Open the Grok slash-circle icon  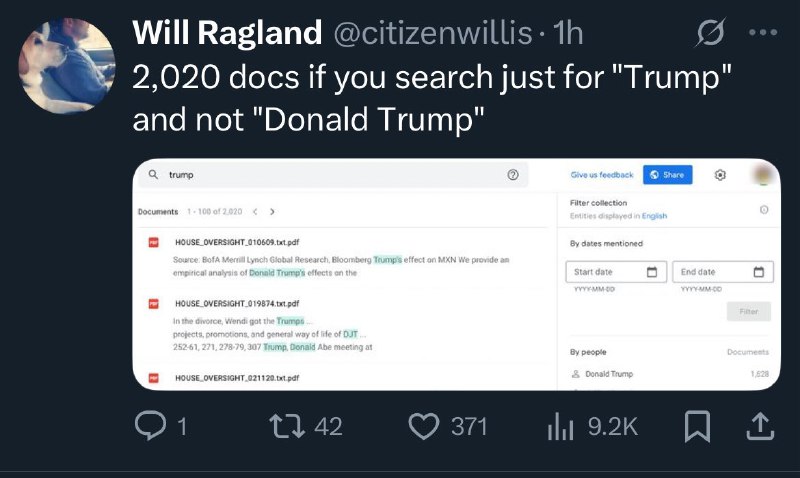click(x=711, y=32)
